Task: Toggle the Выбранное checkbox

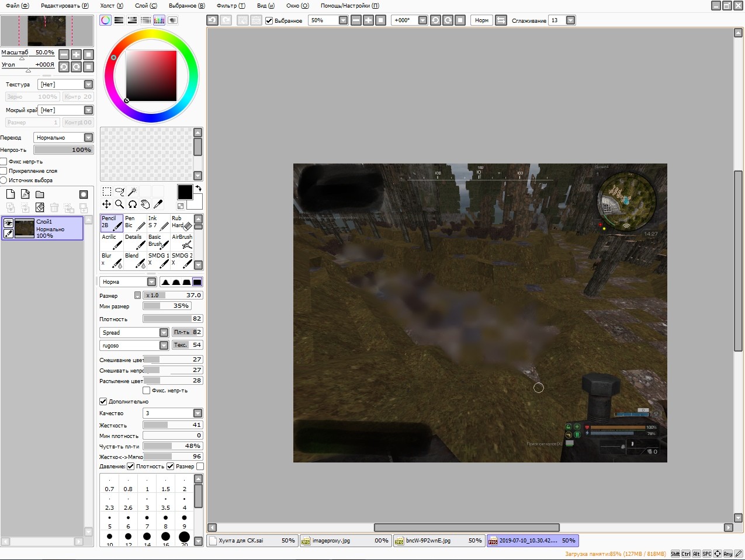Action: [x=269, y=20]
